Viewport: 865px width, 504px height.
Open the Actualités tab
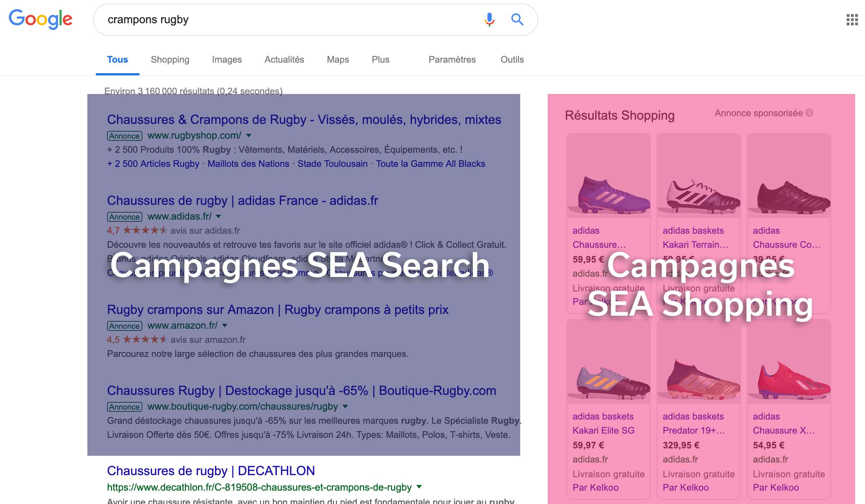tap(284, 59)
